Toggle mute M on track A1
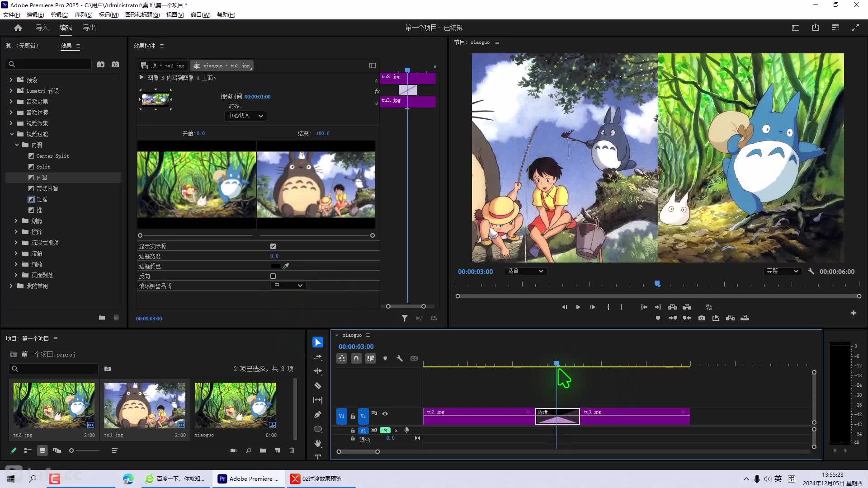 tap(385, 431)
